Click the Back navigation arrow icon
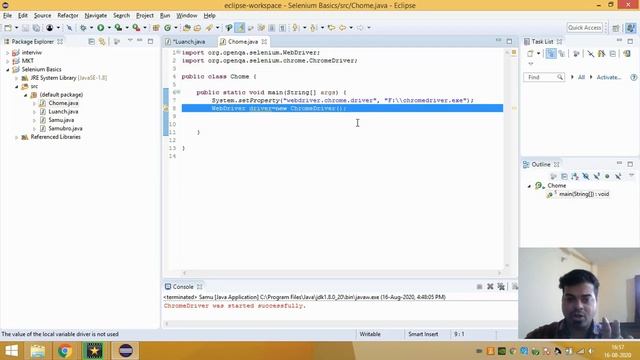This screenshot has height=360, width=640. coord(342,28)
